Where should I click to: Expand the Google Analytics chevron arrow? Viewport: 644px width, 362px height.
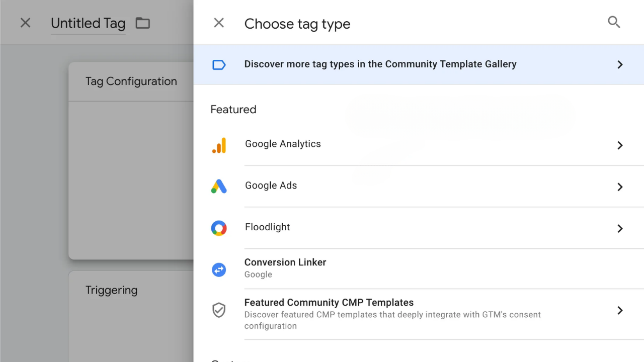pyautogui.click(x=620, y=145)
